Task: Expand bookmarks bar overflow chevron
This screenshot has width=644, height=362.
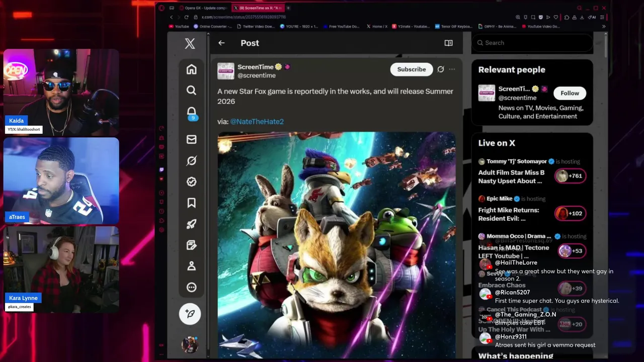Action: 603,26
